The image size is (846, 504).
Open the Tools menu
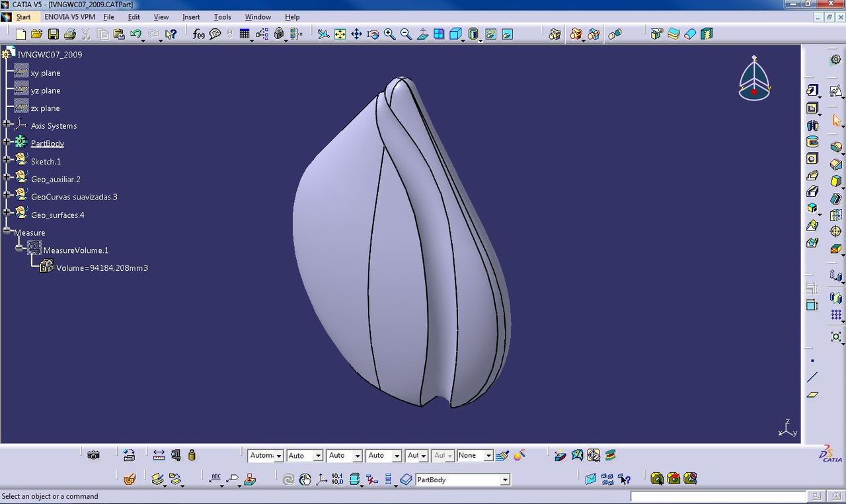(222, 17)
